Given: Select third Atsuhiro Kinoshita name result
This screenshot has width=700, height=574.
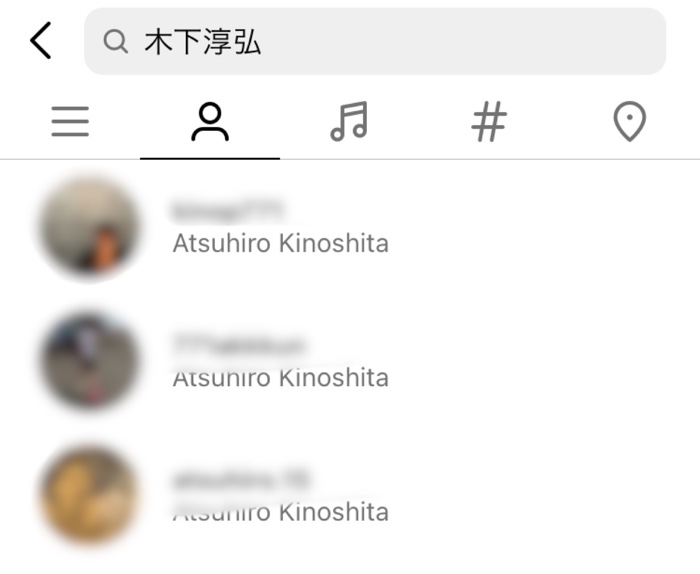Looking at the screenshot, I should (280, 512).
